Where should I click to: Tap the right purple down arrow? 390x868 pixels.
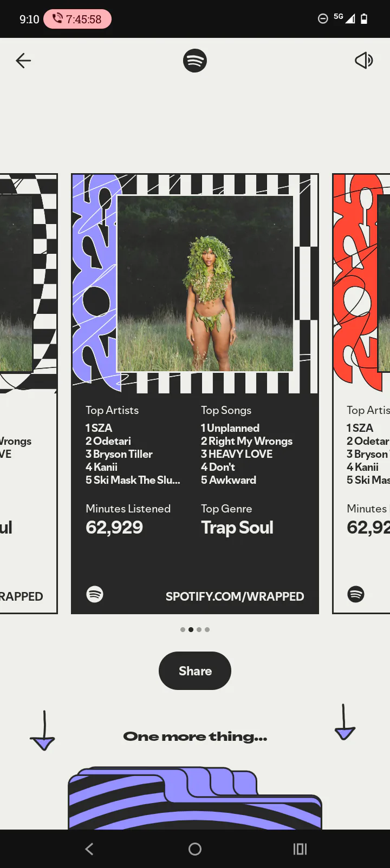[344, 722]
